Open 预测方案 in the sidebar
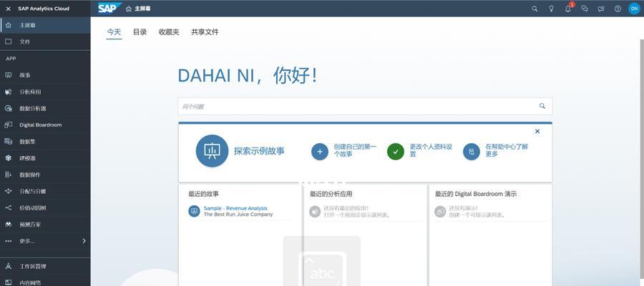The height and width of the screenshot is (286, 644). pyautogui.click(x=45, y=225)
